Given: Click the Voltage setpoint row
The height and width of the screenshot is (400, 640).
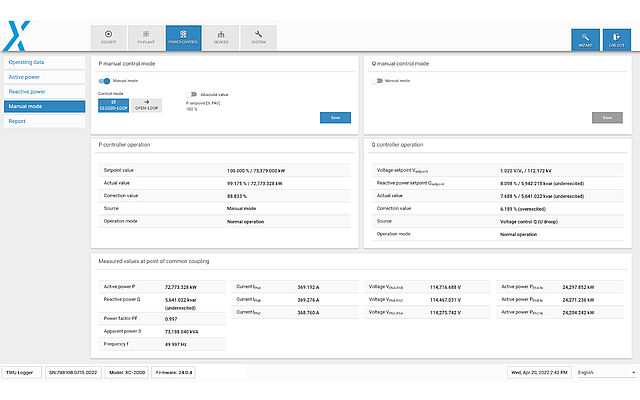Looking at the screenshot, I should pos(498,170).
